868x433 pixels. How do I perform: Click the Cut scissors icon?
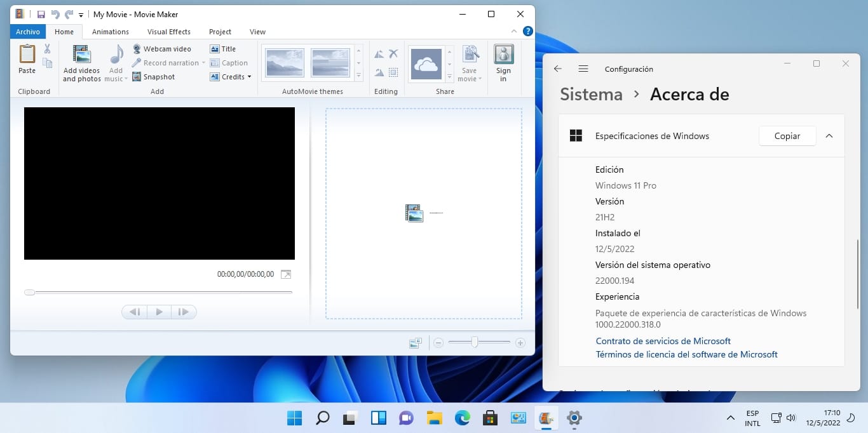point(47,49)
